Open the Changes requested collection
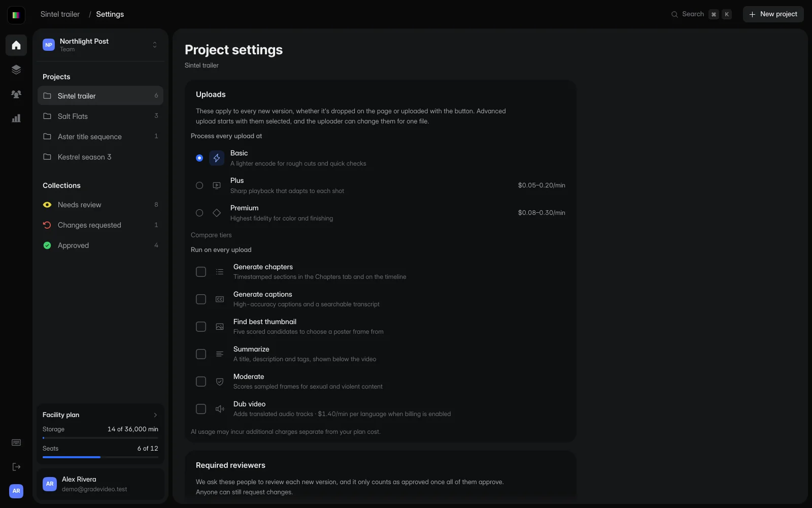The width and height of the screenshot is (812, 508). [x=100, y=225]
